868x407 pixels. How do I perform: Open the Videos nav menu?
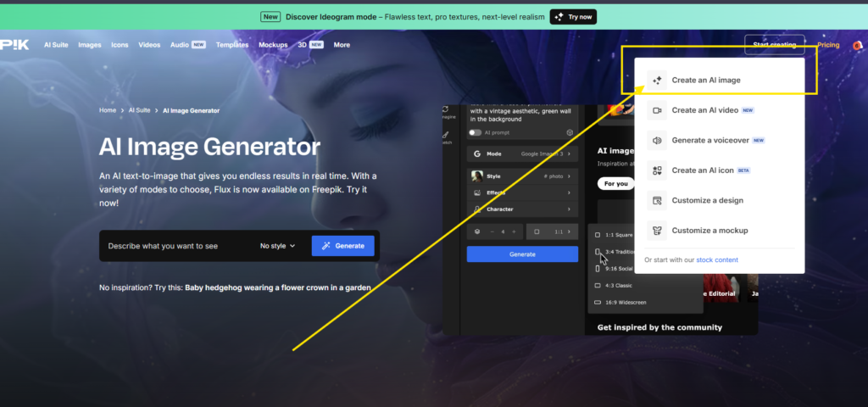tap(149, 45)
